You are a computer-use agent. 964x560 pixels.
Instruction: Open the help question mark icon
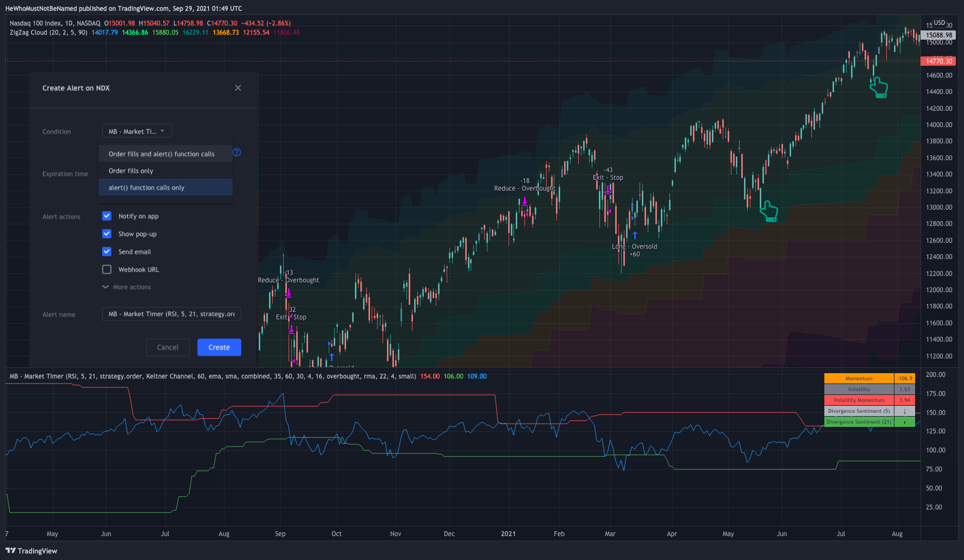(x=237, y=152)
